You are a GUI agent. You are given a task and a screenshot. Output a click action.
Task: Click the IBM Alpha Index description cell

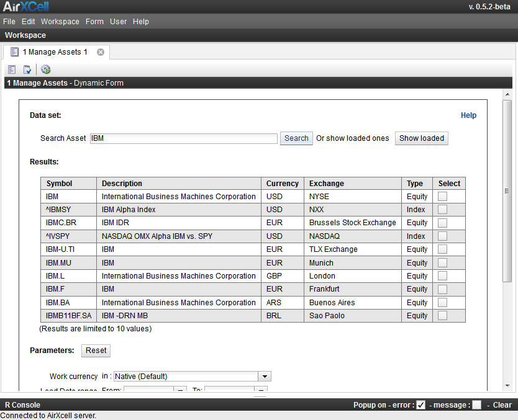coord(179,210)
